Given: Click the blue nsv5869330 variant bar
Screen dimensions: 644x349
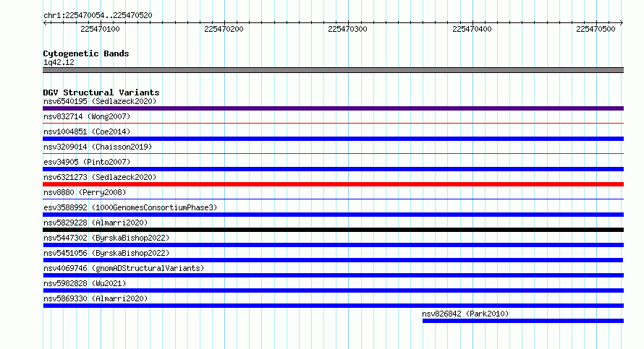Looking at the screenshot, I should point(333,306).
